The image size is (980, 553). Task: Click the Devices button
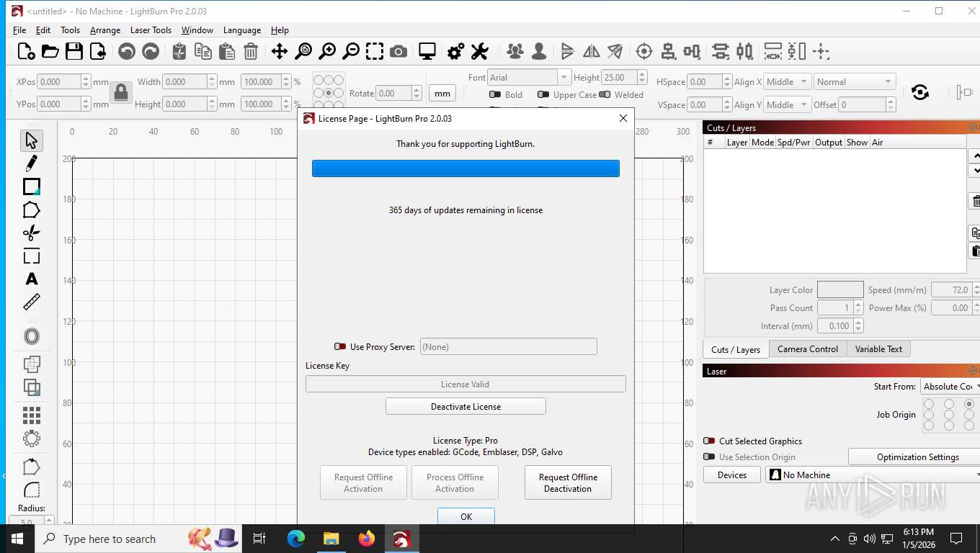point(732,475)
